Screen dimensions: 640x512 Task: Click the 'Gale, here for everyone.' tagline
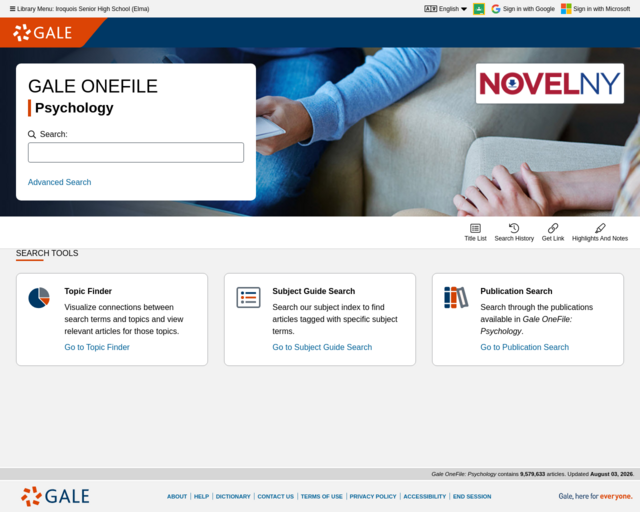point(595,496)
